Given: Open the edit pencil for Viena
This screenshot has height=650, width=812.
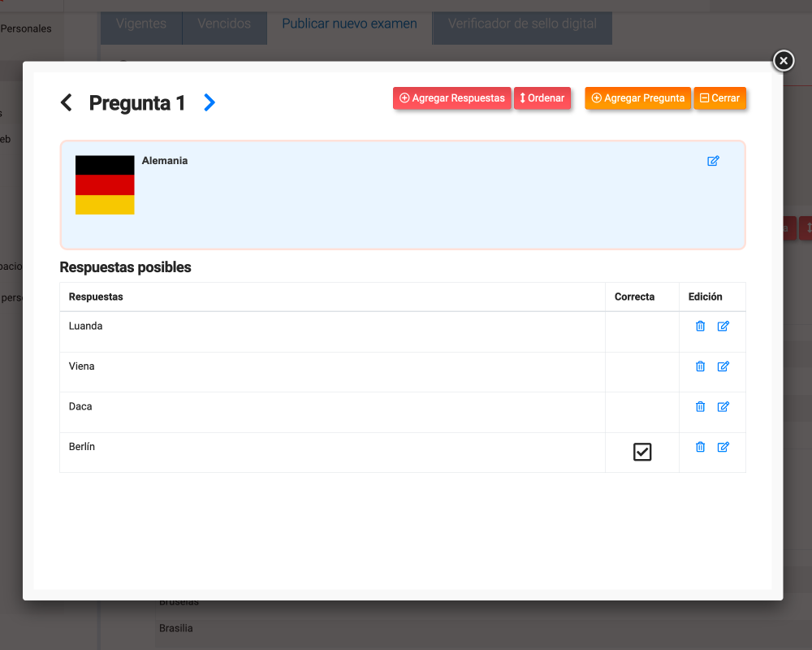Looking at the screenshot, I should (723, 366).
